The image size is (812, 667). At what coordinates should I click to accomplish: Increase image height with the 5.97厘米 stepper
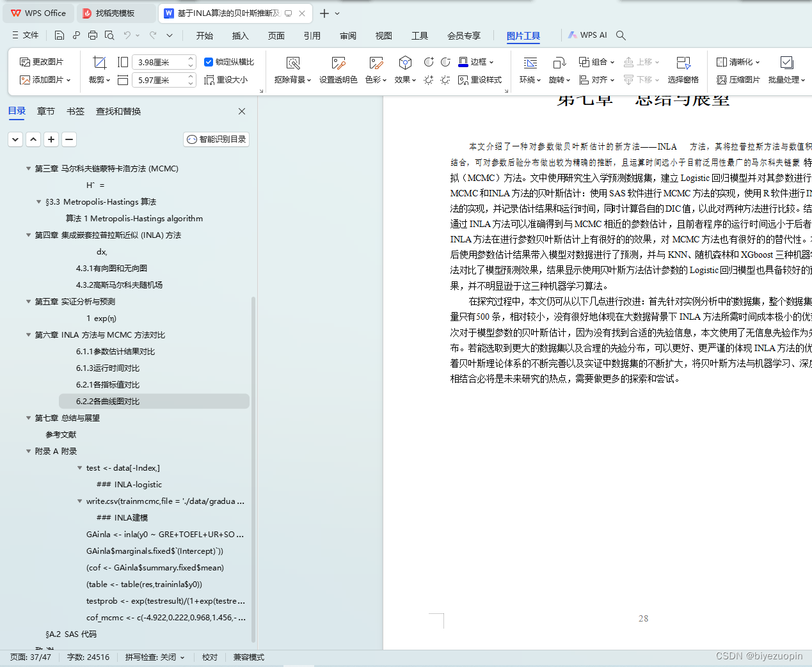190,77
